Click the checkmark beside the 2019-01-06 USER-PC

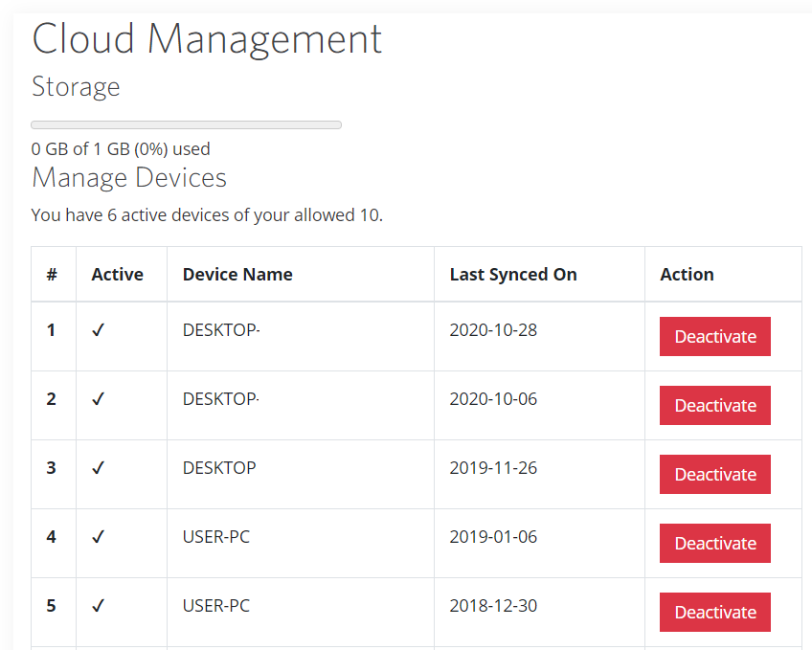coord(98,537)
